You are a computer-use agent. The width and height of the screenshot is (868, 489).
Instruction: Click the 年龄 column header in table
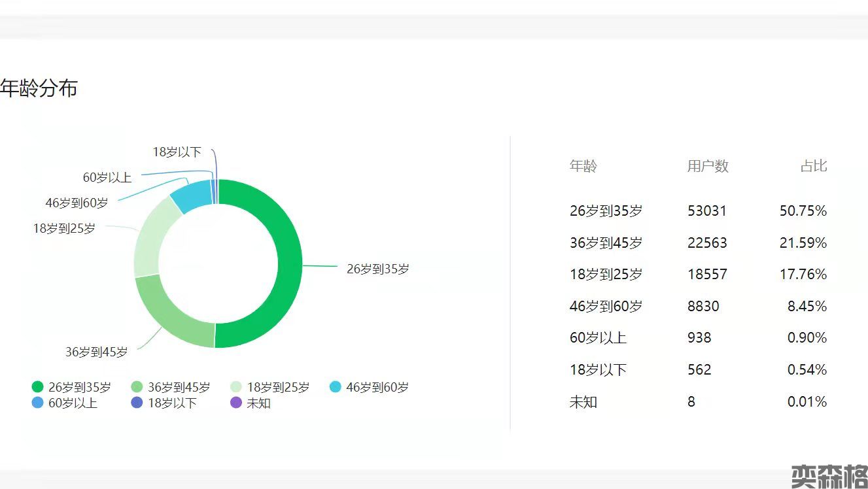[x=583, y=166]
